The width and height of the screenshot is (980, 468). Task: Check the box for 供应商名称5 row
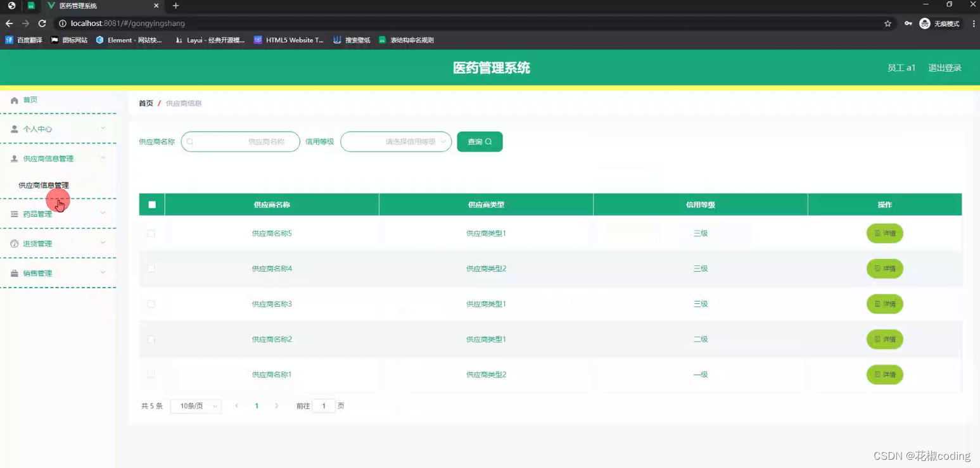tap(151, 234)
